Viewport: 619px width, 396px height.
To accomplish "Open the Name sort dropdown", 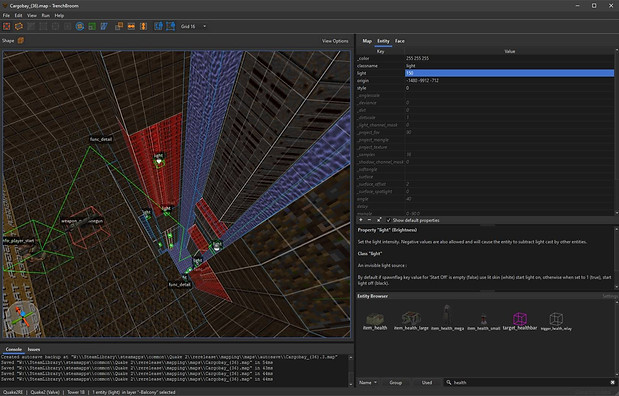I will [368, 382].
